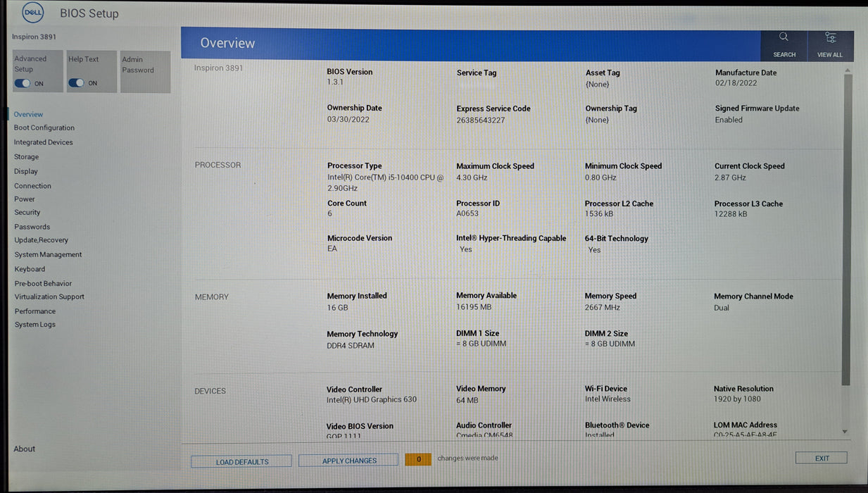Click Signed Firmware Update Enabled value
This screenshot has height=493, width=868.
729,120
